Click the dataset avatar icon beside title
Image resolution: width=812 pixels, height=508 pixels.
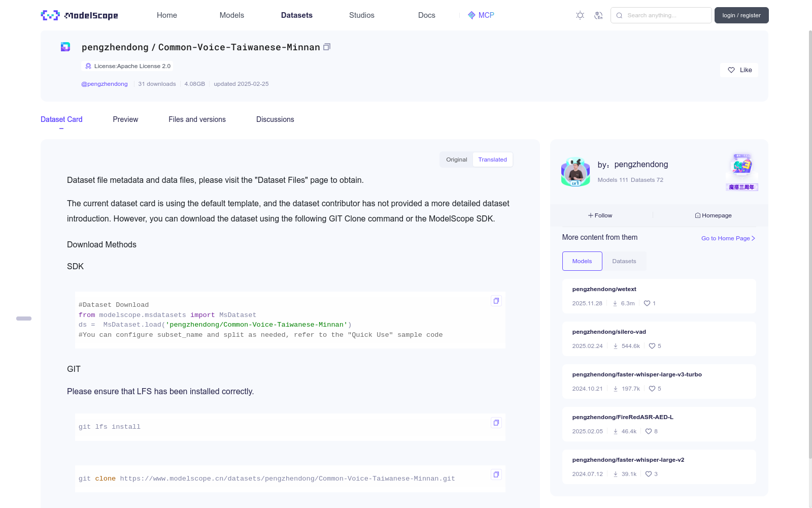click(x=65, y=47)
